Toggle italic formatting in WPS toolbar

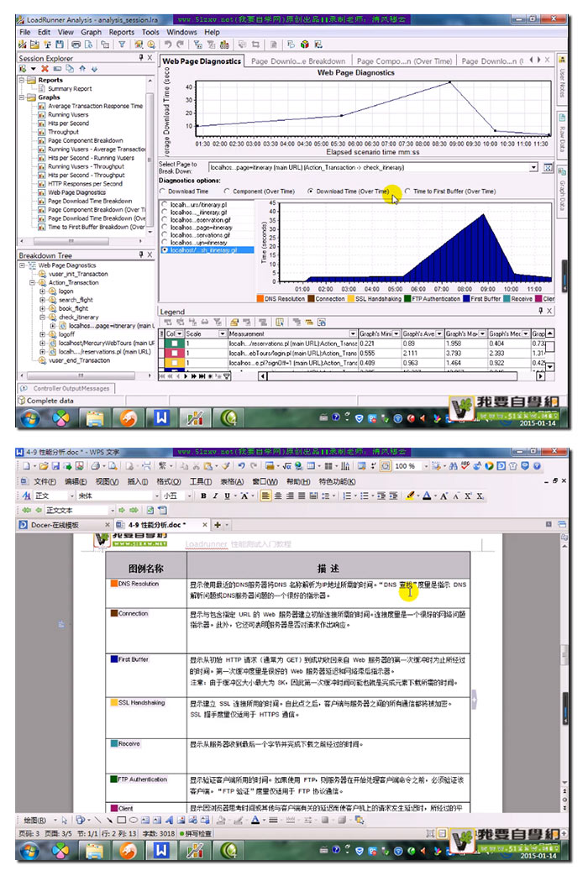215,496
